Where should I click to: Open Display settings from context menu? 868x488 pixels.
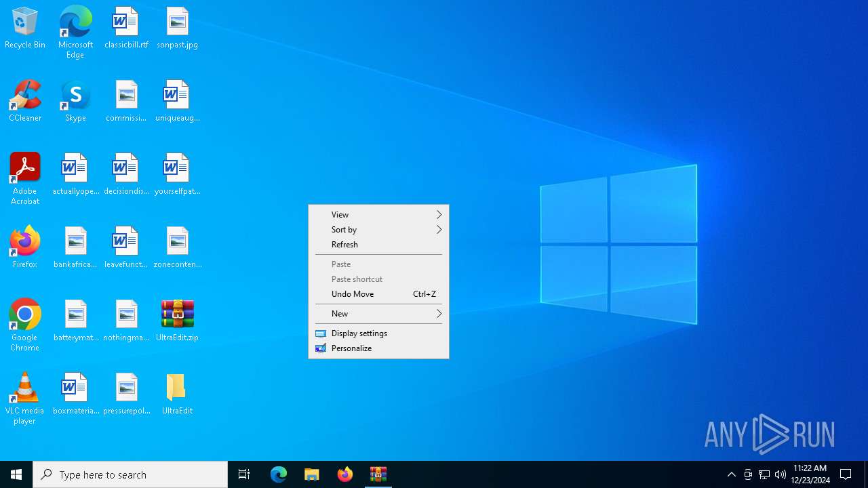[378, 333]
